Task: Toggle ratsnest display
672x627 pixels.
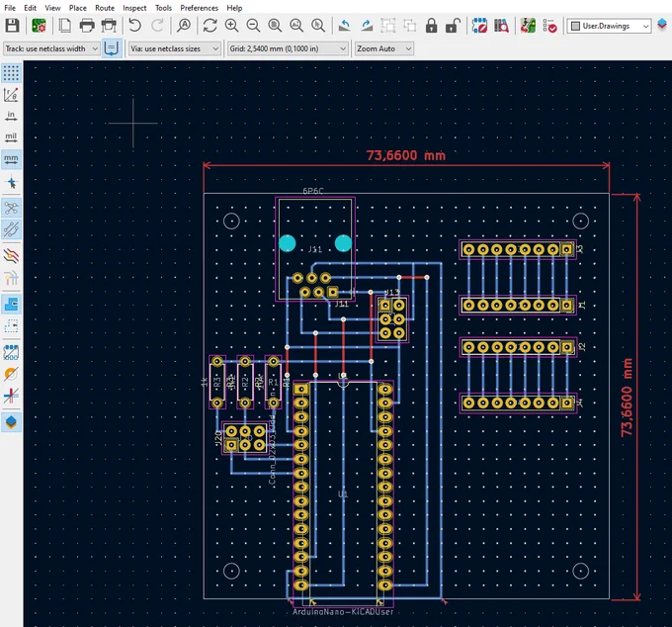Action: (11, 208)
